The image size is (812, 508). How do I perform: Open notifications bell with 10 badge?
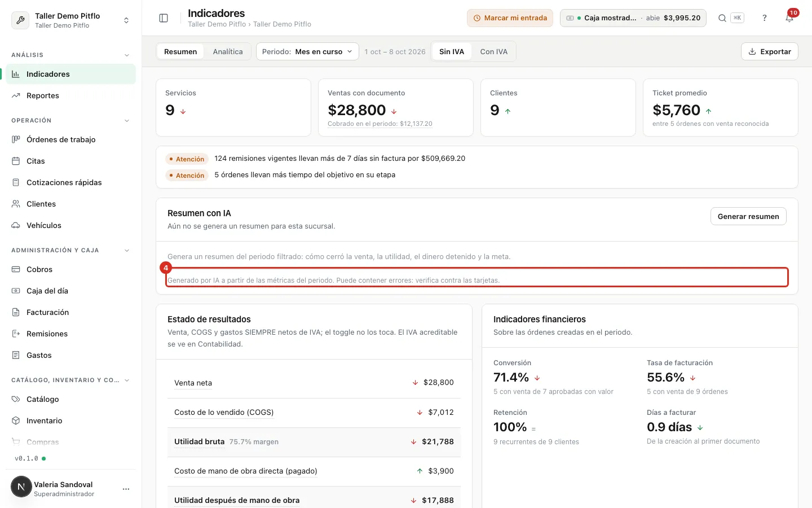pos(789,17)
